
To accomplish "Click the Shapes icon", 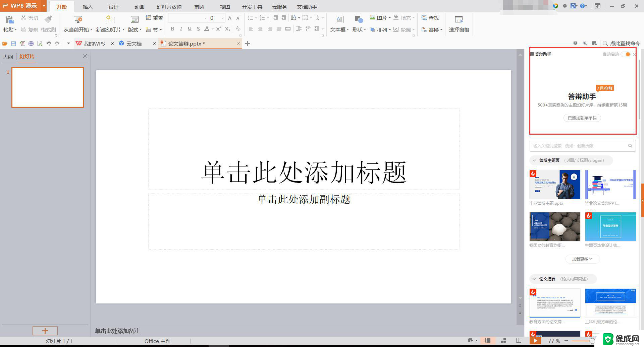I will [359, 19].
